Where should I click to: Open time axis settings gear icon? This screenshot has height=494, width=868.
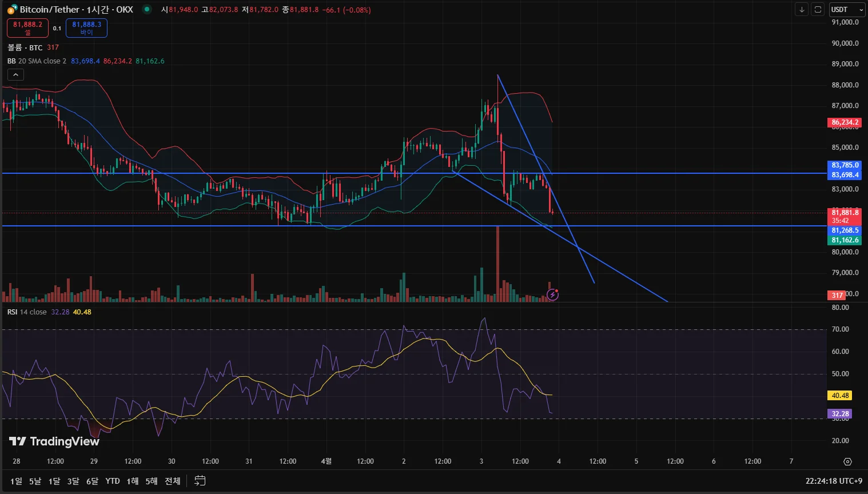[x=847, y=461]
